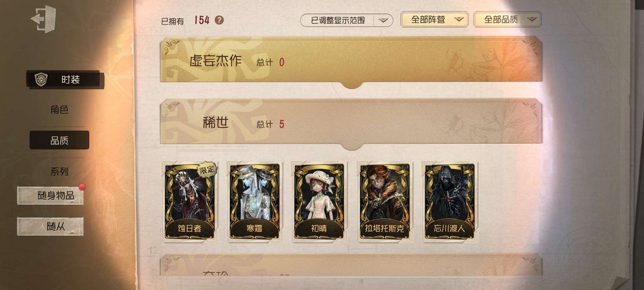644x290 pixels.
Task: Switch to the 角色 sorting tab
Action: (x=59, y=110)
